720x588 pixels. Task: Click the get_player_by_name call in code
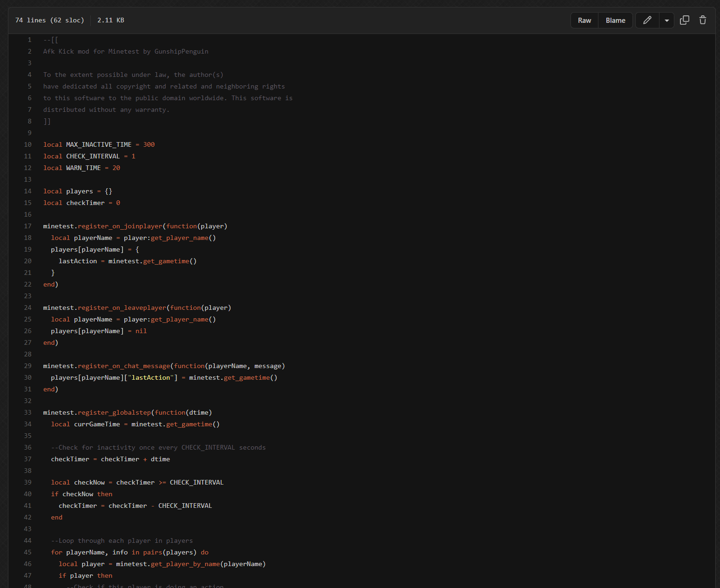[185, 564]
